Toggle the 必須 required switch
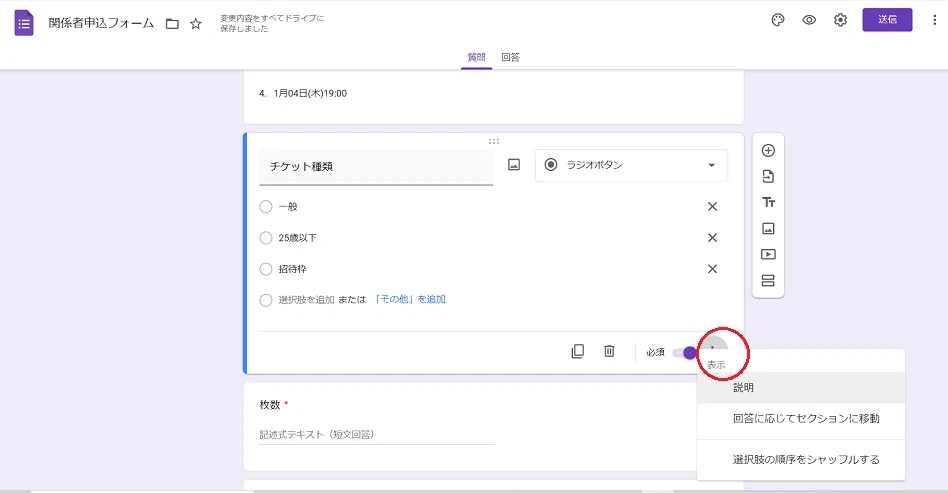The width and height of the screenshot is (948, 493). point(684,353)
